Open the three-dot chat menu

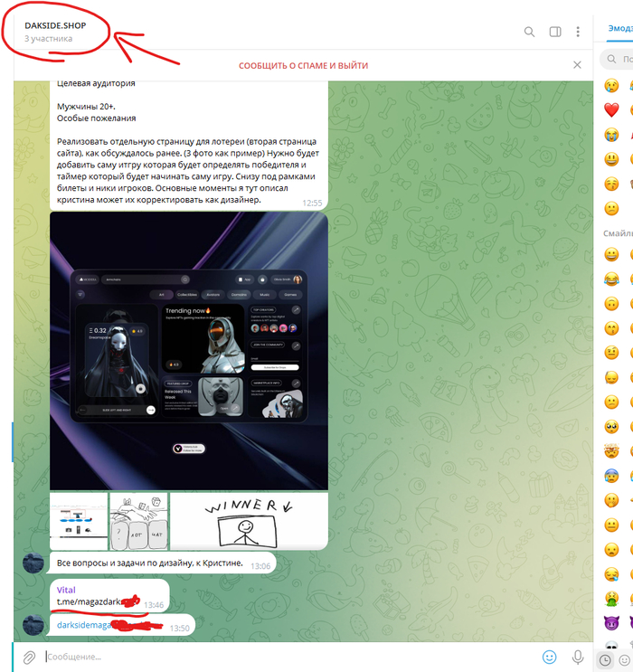point(579,32)
